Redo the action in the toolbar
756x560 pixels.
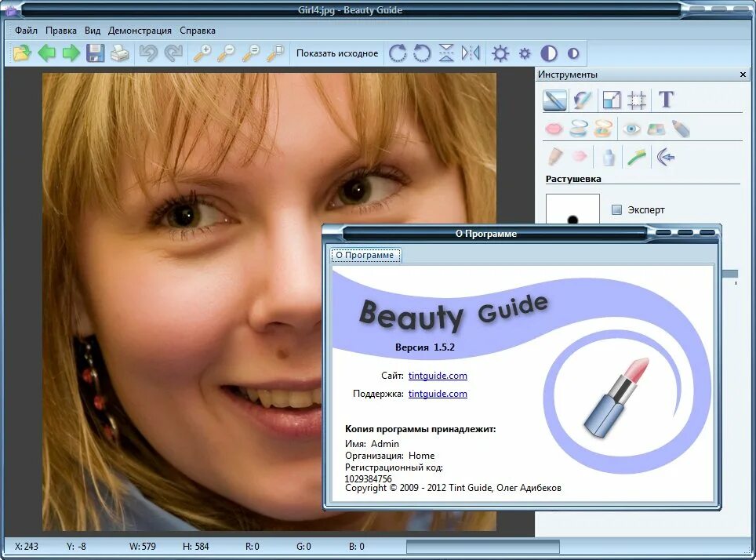tap(173, 53)
